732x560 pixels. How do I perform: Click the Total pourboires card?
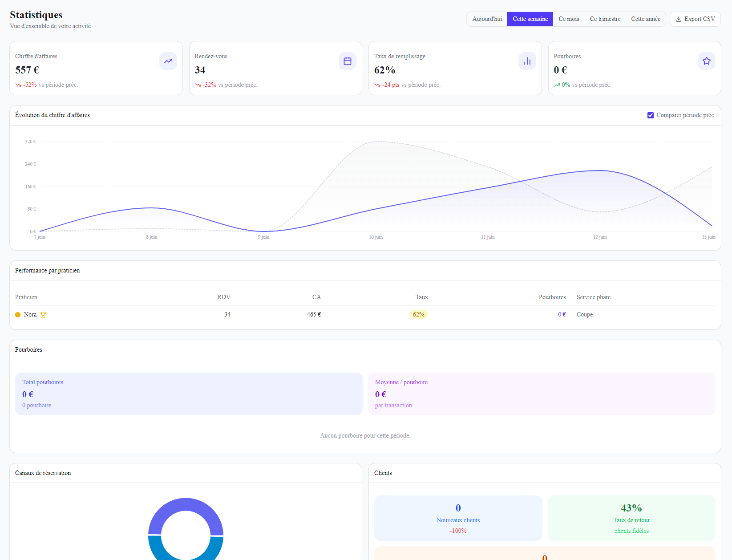tap(189, 394)
